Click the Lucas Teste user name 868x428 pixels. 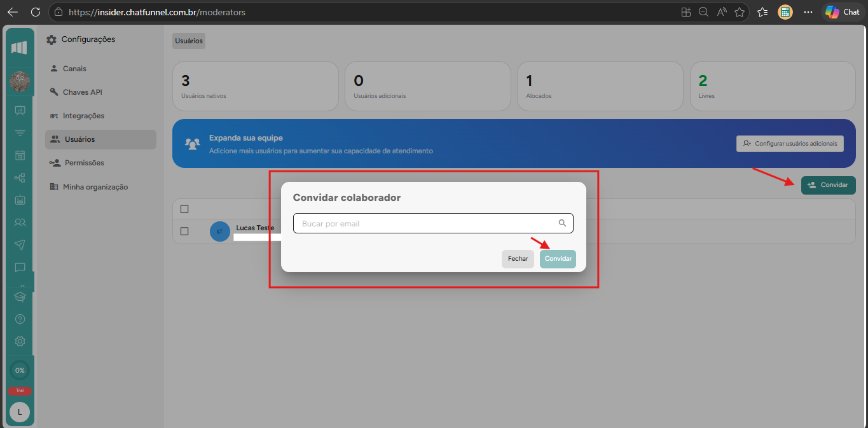[255, 228]
